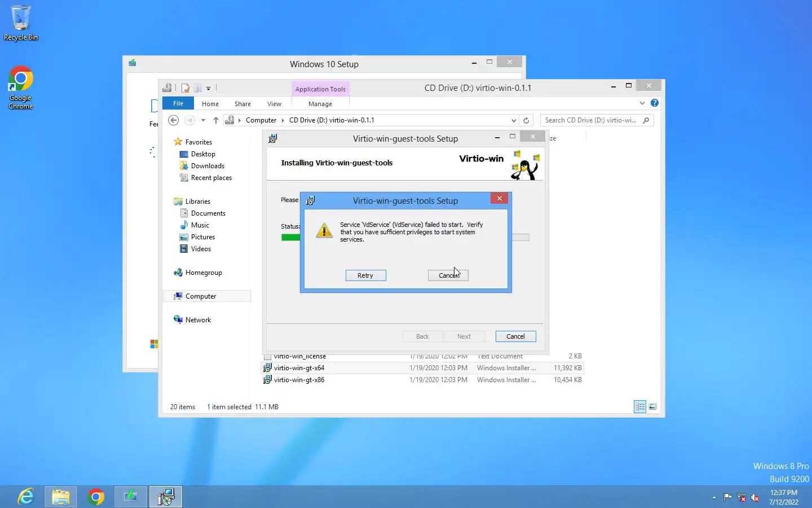Screen dimensions: 812x508
Task: Click the 11,392 KB size cell
Action: coord(567,368)
